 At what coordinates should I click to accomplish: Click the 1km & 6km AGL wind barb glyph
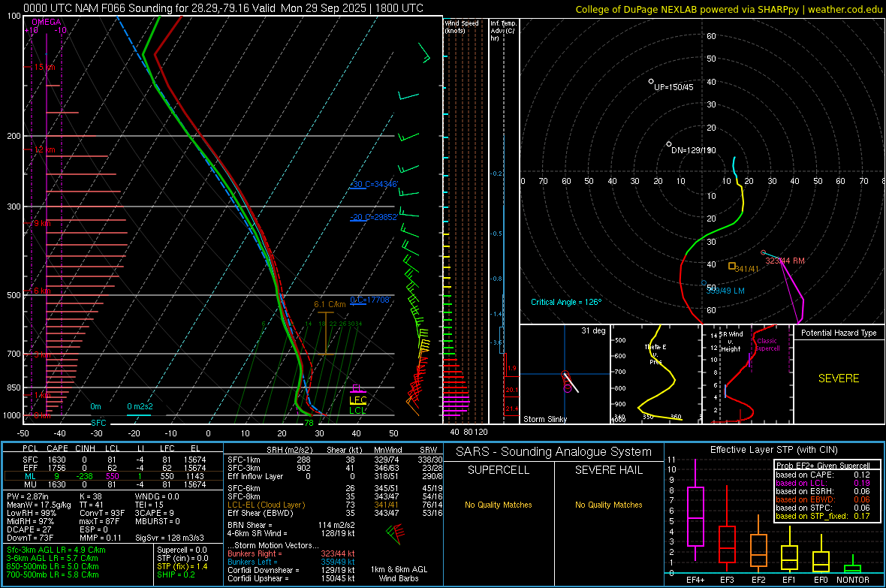(396, 533)
